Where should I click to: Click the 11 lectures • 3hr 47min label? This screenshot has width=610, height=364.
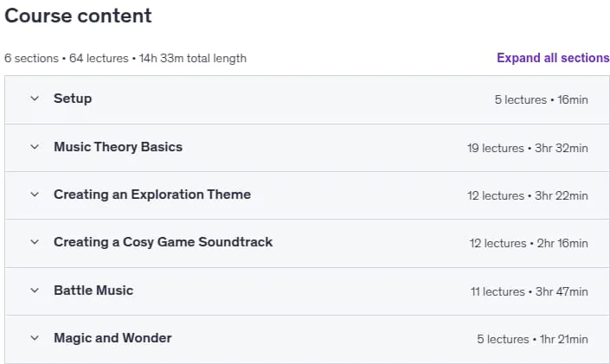[529, 291]
